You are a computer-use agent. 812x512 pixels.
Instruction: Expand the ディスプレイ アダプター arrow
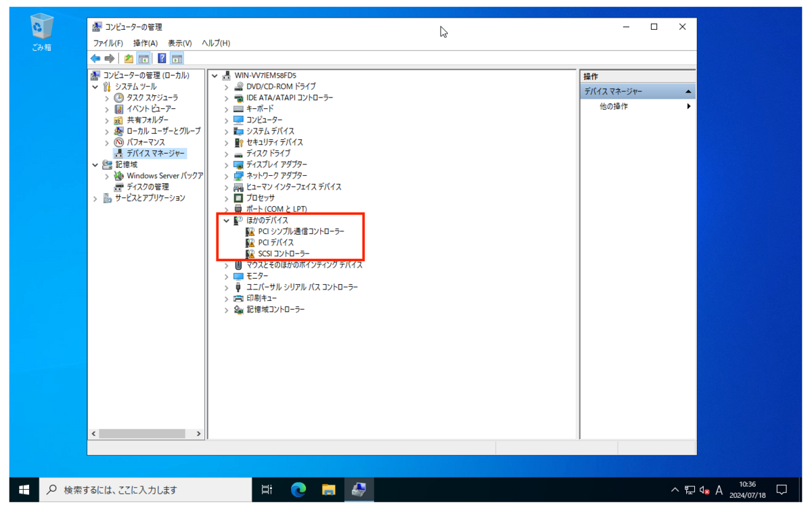[x=227, y=164]
